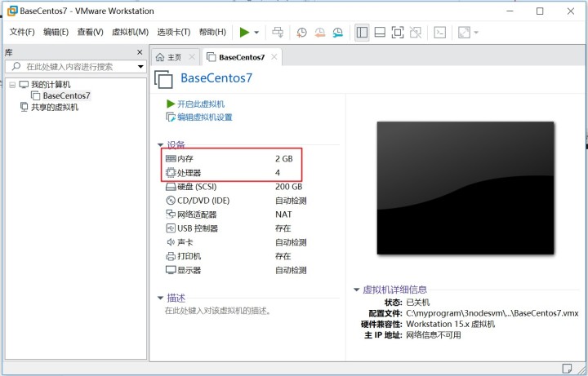This screenshot has height=376, width=588.
Task: Click the Workstation 15.x 虚拟机 compatibility text
Action: point(451,324)
